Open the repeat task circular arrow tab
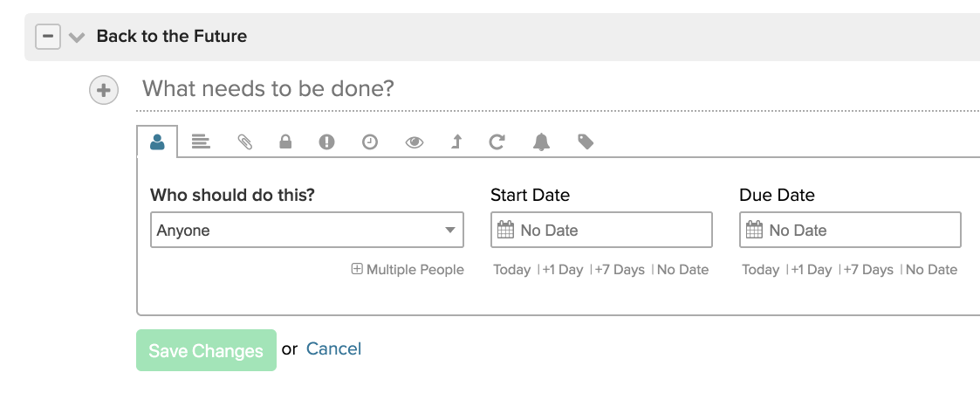 497,142
